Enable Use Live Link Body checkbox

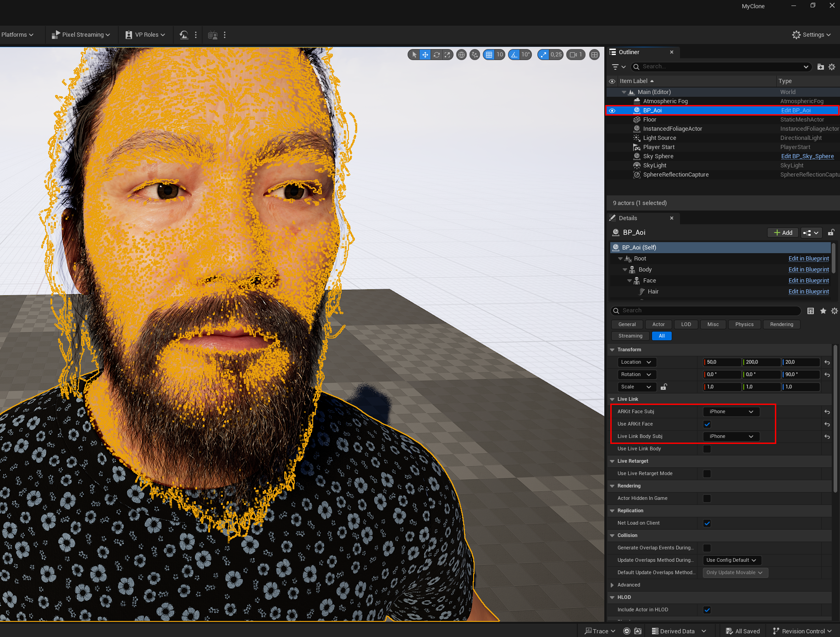pyautogui.click(x=707, y=449)
